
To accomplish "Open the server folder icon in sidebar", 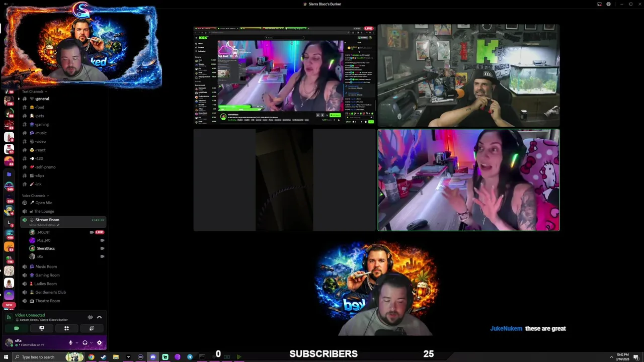I will [x=9, y=174].
